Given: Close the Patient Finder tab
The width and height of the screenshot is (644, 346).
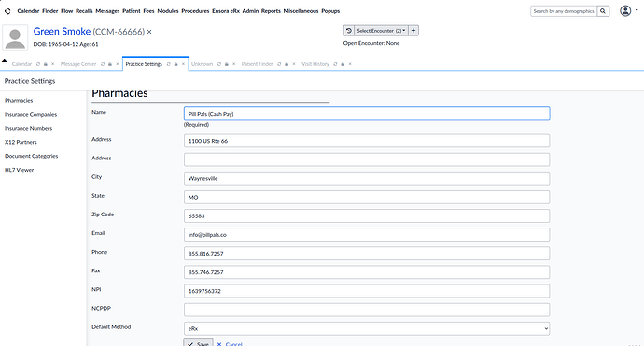Looking at the screenshot, I should [294, 64].
